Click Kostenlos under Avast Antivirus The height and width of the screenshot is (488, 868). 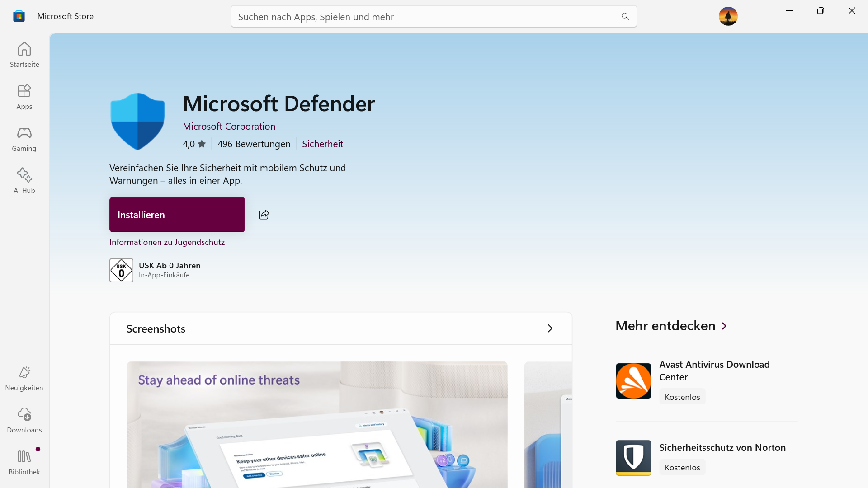tap(682, 397)
